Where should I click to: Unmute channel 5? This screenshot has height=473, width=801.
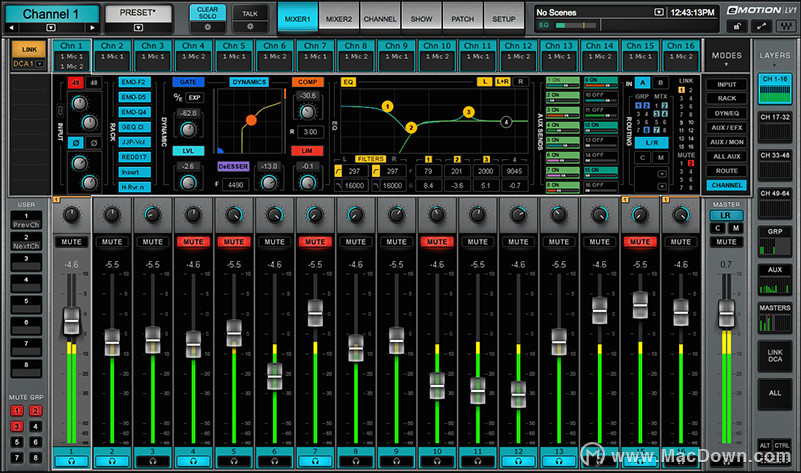[x=234, y=242]
